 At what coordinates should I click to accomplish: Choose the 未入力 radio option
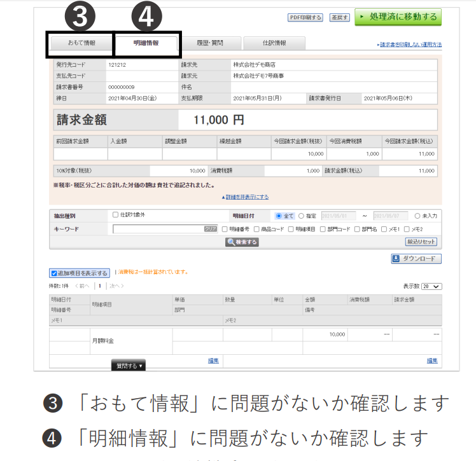coord(417,216)
